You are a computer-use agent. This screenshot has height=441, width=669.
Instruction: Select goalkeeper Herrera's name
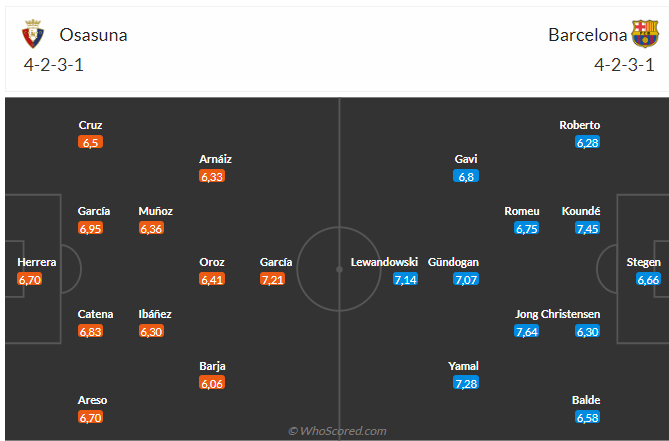37,262
